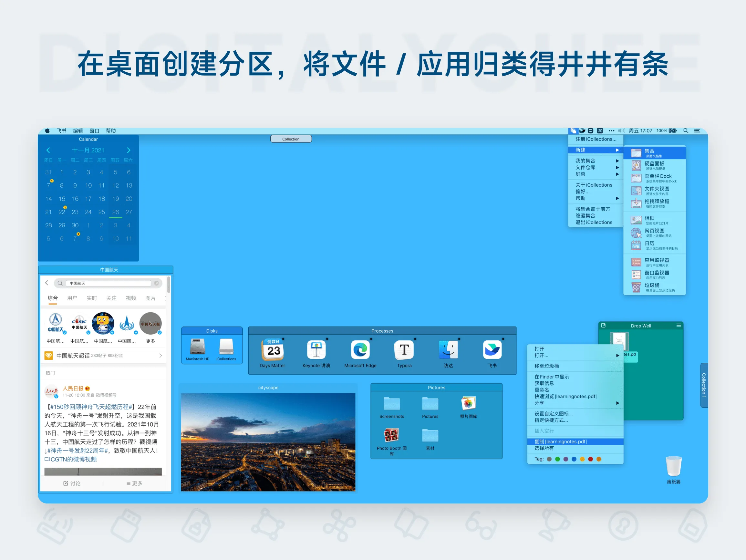Open the Photo Booth library icon
746x560 pixels.
click(x=391, y=435)
